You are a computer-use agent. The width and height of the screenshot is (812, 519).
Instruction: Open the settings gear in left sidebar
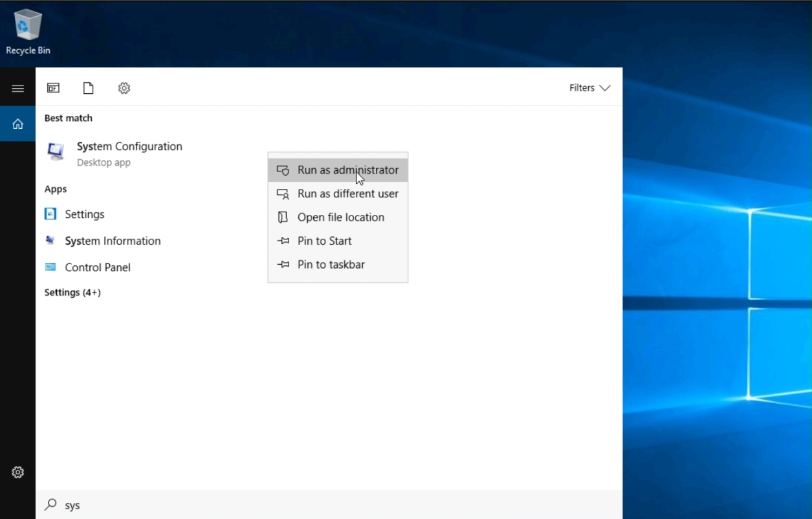point(17,472)
